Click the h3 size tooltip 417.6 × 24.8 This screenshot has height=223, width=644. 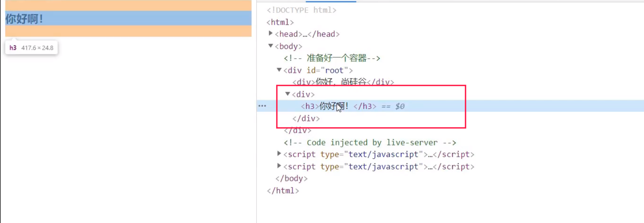point(31,48)
